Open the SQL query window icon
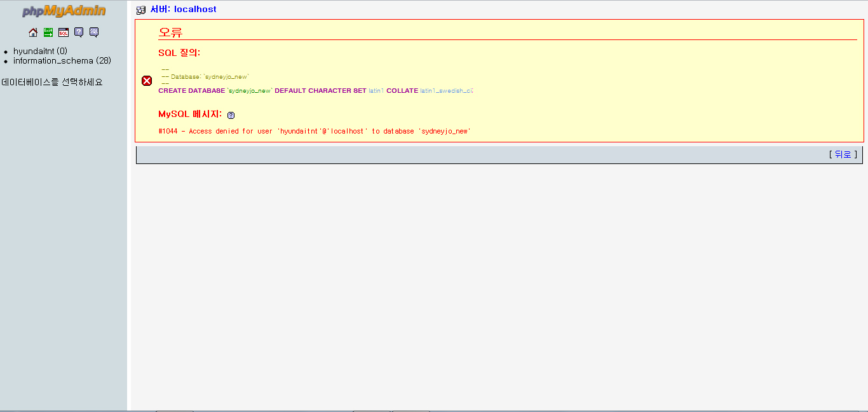The image size is (868, 412). 64,32
